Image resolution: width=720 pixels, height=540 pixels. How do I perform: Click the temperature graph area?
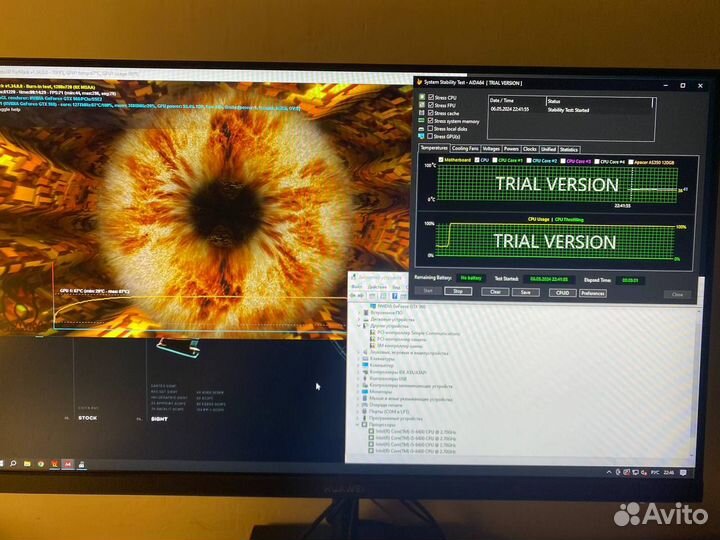[x=555, y=184]
